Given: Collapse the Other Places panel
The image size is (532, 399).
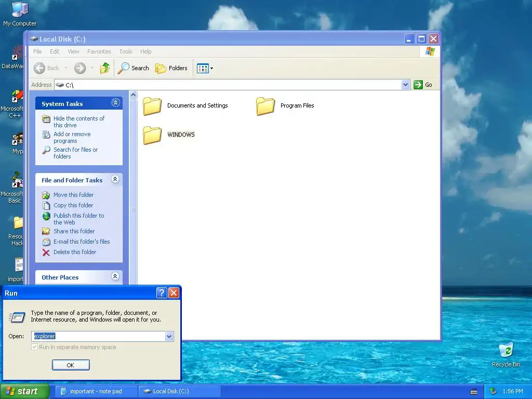Looking at the screenshot, I should coord(115,276).
